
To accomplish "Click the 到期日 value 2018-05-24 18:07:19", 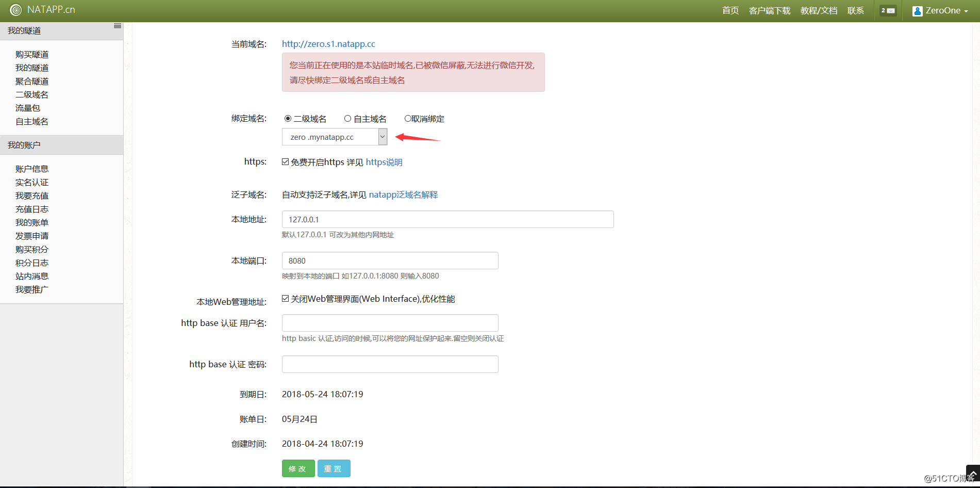I will click(x=322, y=394).
